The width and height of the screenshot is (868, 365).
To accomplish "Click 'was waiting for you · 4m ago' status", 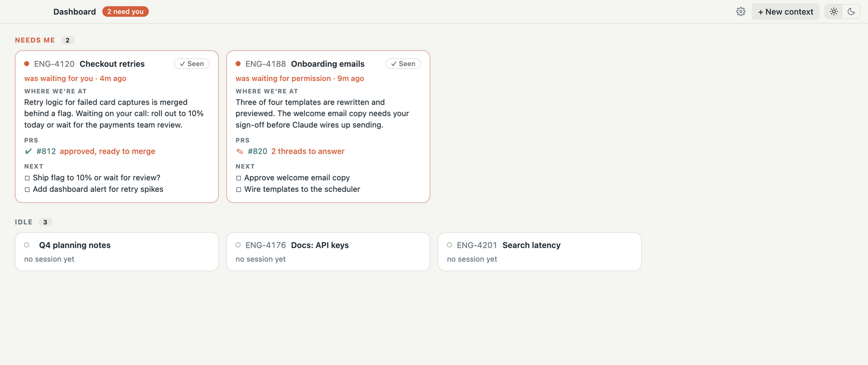I will pos(75,78).
